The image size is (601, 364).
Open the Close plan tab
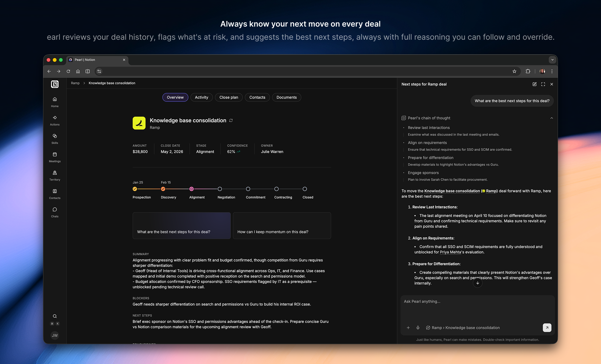(229, 97)
